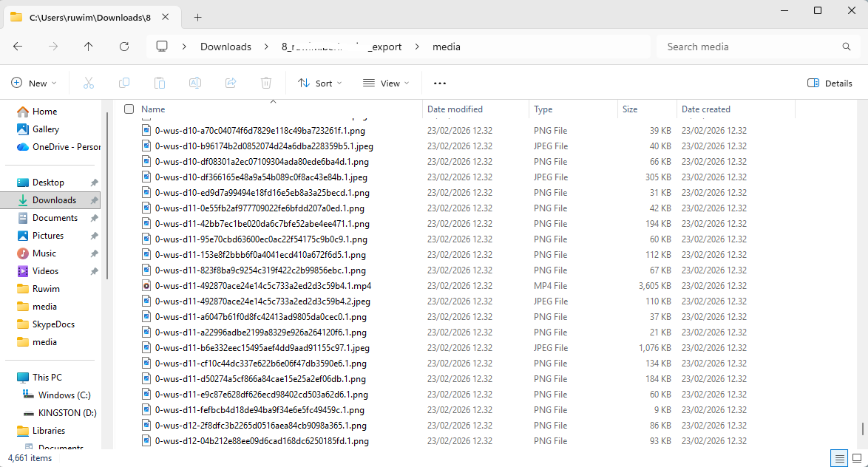Select file 0-wus-d10-a70c04074f6d7829e118c49ba723261f.1.png
This screenshot has height=467, width=868.
click(260, 131)
